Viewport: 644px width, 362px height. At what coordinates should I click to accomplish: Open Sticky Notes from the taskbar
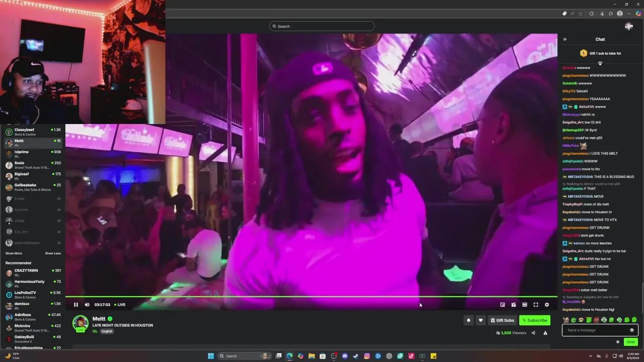click(x=433, y=356)
